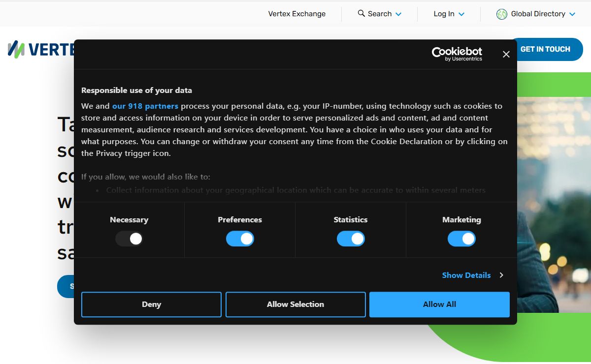The height and width of the screenshot is (364, 591).
Task: Click the Cookiebot by Usercentrics logo
Action: (457, 54)
